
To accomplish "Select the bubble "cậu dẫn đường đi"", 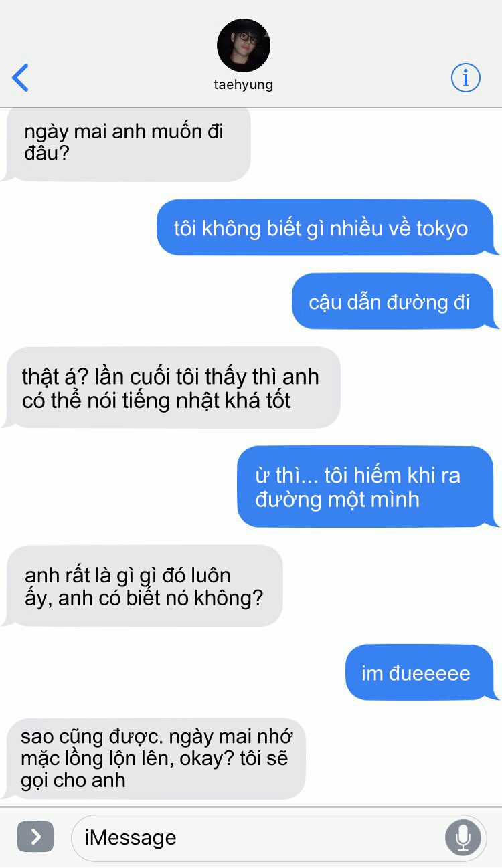I will tap(393, 301).
